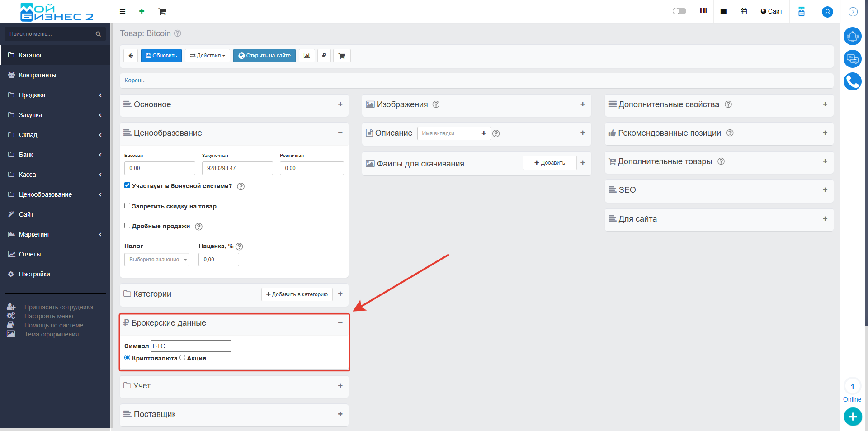Screen dimensions: 868x431
Task: Click help icon beside Дробные продажи
Action: click(198, 227)
